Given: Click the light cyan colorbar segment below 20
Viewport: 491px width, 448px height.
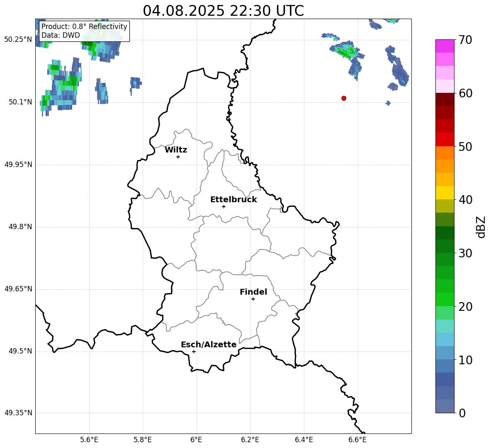Looking at the screenshot, I should 445,326.
